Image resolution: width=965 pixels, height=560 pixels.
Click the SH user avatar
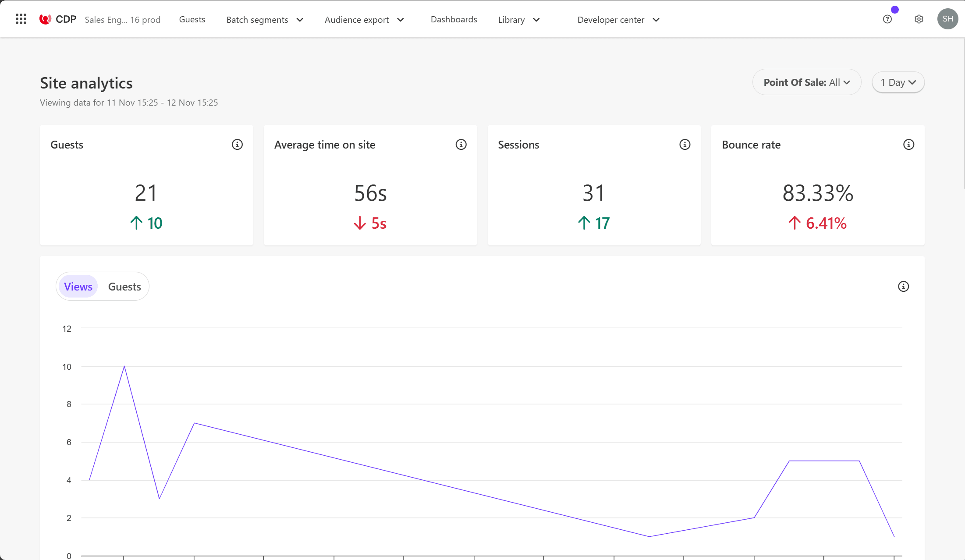click(947, 19)
